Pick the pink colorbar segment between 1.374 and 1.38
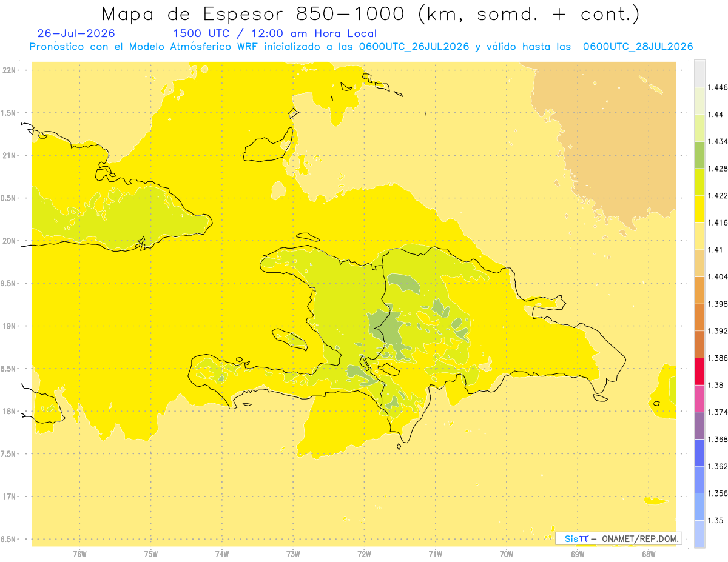Image resolution: width=728 pixels, height=562 pixels. 699,398
